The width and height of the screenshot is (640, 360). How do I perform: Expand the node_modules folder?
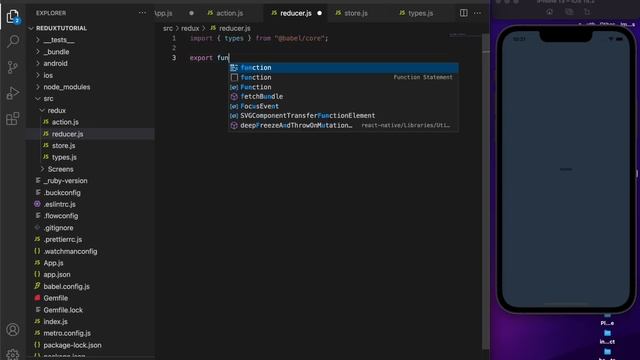pyautogui.click(x=38, y=87)
